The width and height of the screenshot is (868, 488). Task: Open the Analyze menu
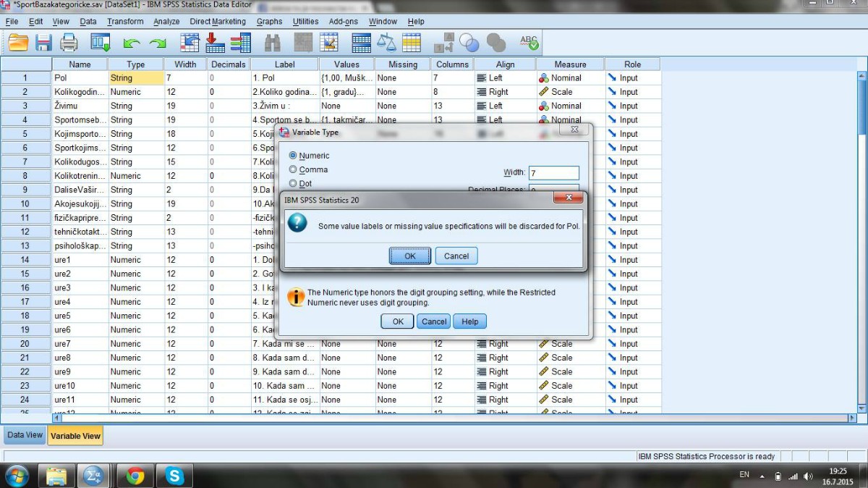coord(166,22)
